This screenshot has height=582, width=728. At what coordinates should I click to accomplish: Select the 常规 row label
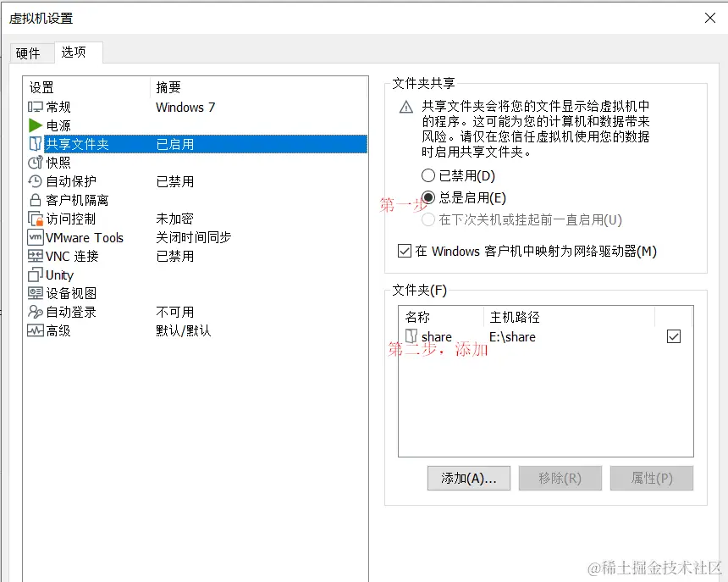[58, 107]
